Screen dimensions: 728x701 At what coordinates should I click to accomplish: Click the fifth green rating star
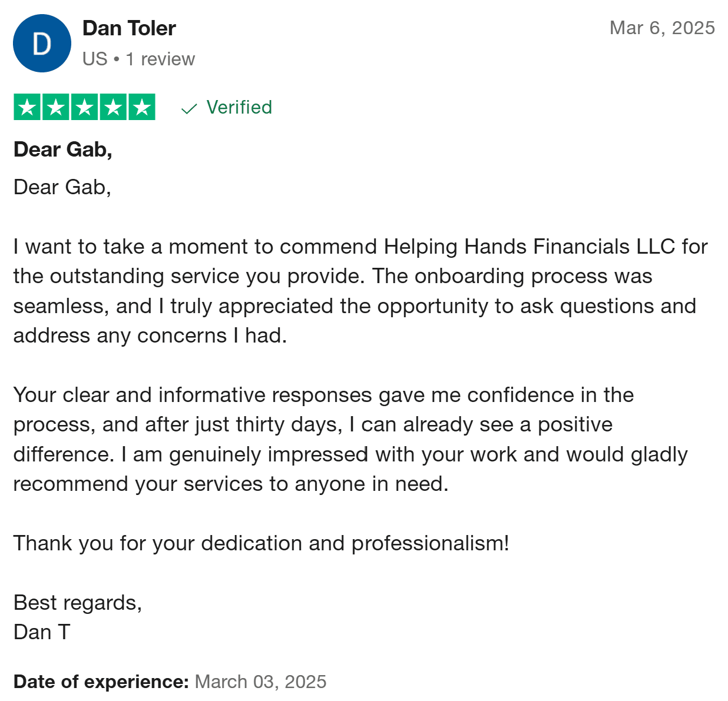coord(142,107)
